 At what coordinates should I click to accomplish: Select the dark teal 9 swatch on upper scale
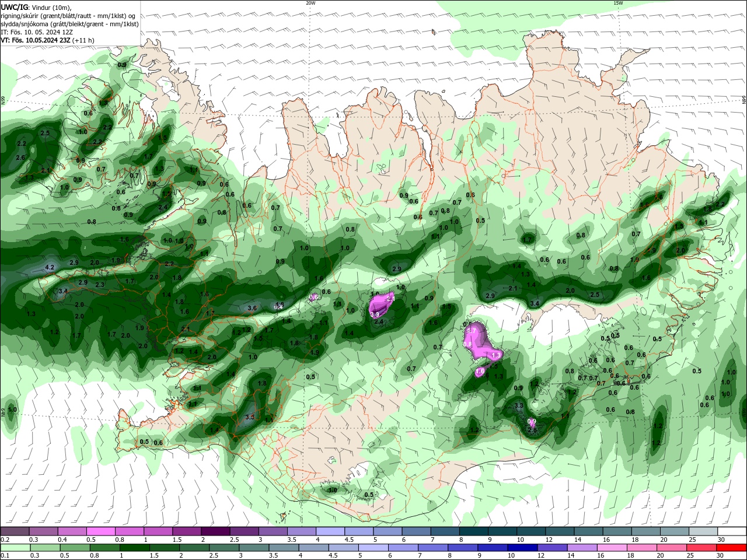[x=502, y=531]
